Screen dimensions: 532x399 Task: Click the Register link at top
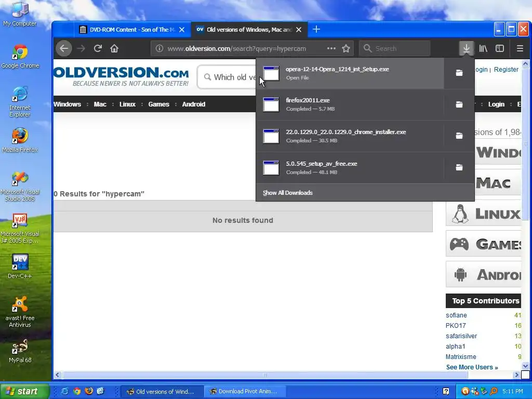(x=506, y=69)
